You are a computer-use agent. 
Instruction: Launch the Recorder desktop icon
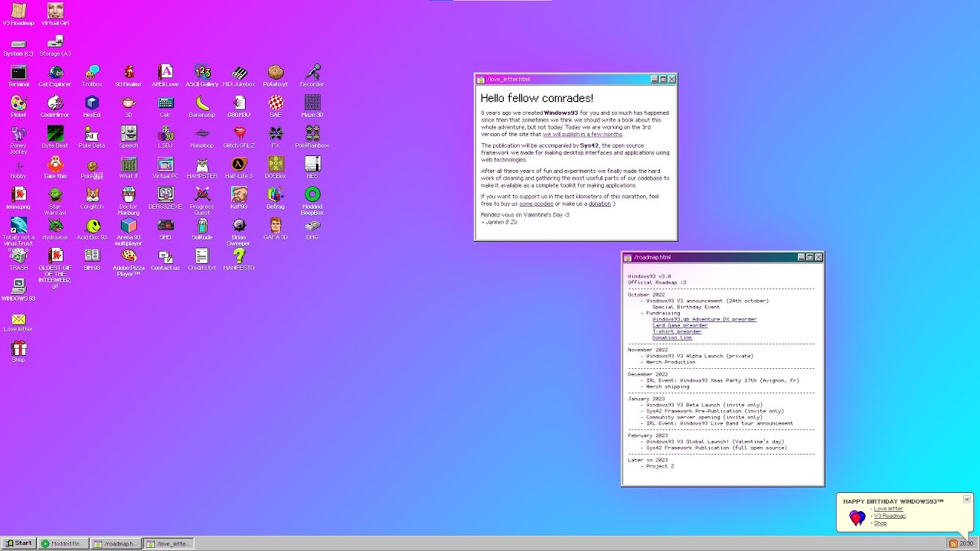(x=312, y=76)
